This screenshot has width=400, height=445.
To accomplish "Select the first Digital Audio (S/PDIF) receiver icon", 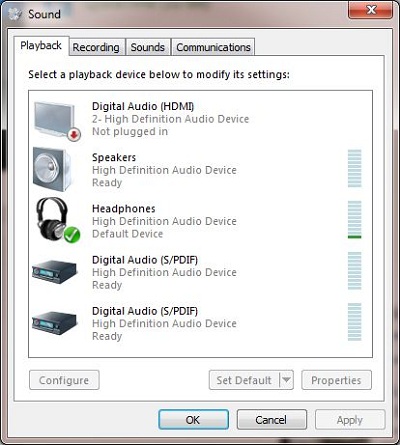I will pyautogui.click(x=55, y=271).
